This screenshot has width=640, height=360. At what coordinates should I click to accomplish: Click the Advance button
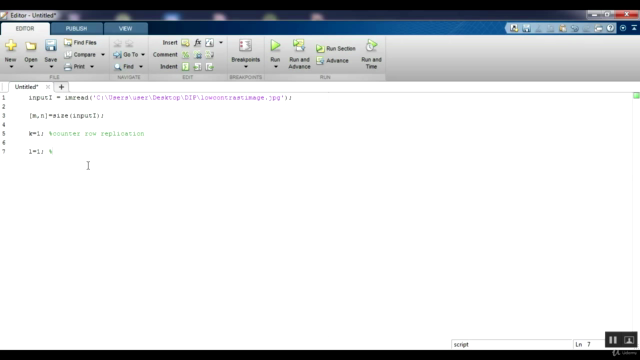coord(333,60)
